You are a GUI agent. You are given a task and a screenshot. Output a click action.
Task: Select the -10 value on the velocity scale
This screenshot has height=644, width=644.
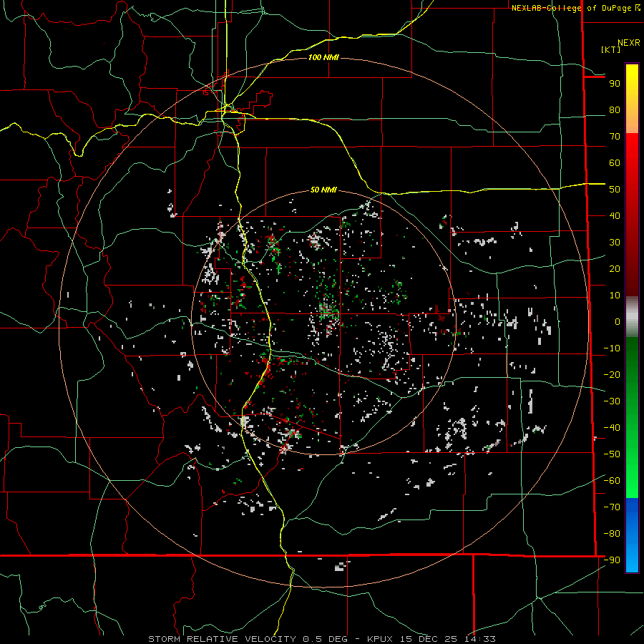612,348
